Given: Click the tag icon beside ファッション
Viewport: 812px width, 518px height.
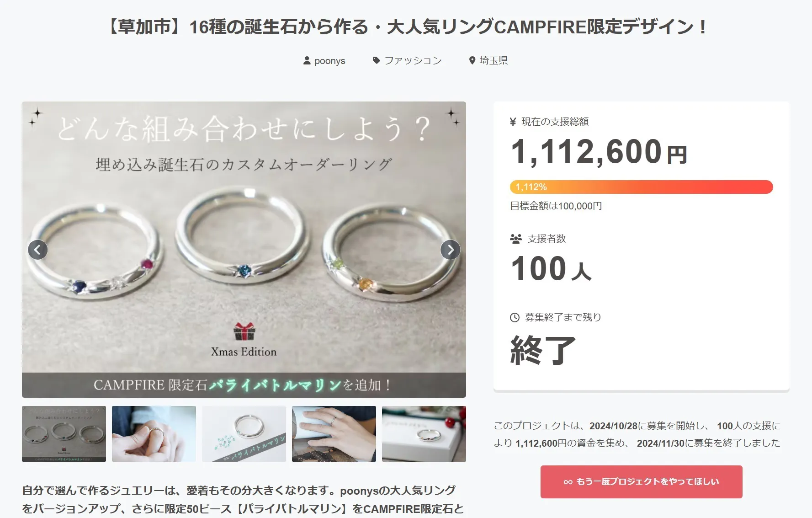Looking at the screenshot, I should [376, 60].
